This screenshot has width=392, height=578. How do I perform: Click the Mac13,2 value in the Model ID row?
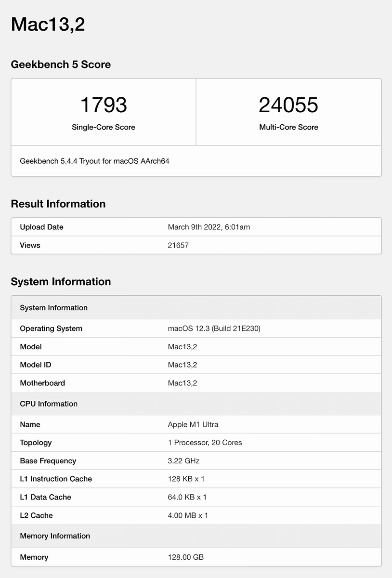183,365
